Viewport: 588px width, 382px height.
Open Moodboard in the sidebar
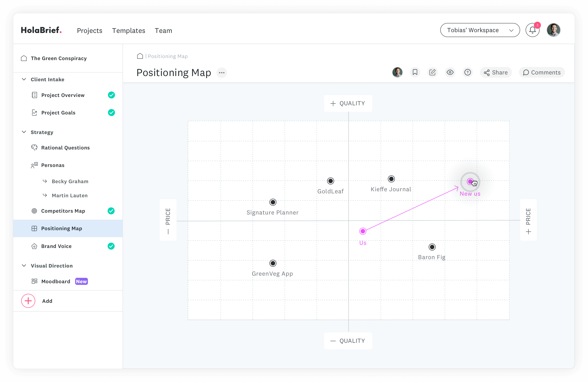tap(56, 281)
